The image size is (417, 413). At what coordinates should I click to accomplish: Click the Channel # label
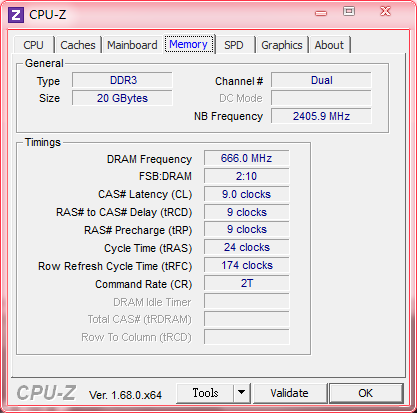coord(239,81)
